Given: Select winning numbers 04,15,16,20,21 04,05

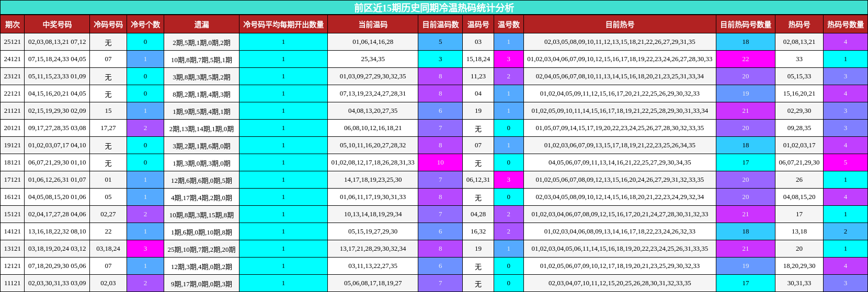Looking at the screenshot, I should pyautogui.click(x=58, y=94).
